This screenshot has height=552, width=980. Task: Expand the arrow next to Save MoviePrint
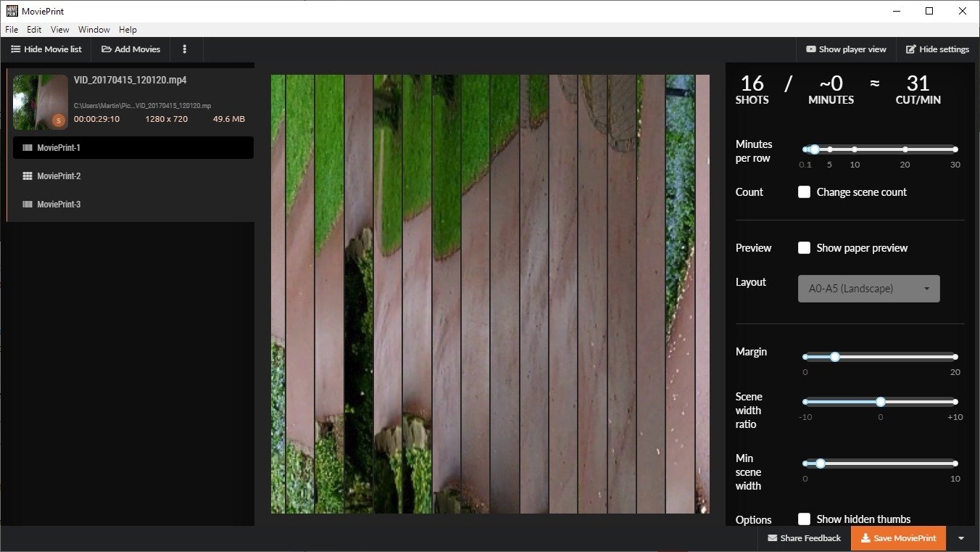[961, 538]
